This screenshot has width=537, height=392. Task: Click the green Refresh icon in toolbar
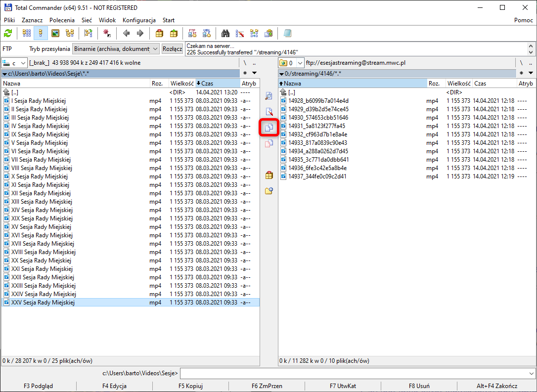pos(8,33)
